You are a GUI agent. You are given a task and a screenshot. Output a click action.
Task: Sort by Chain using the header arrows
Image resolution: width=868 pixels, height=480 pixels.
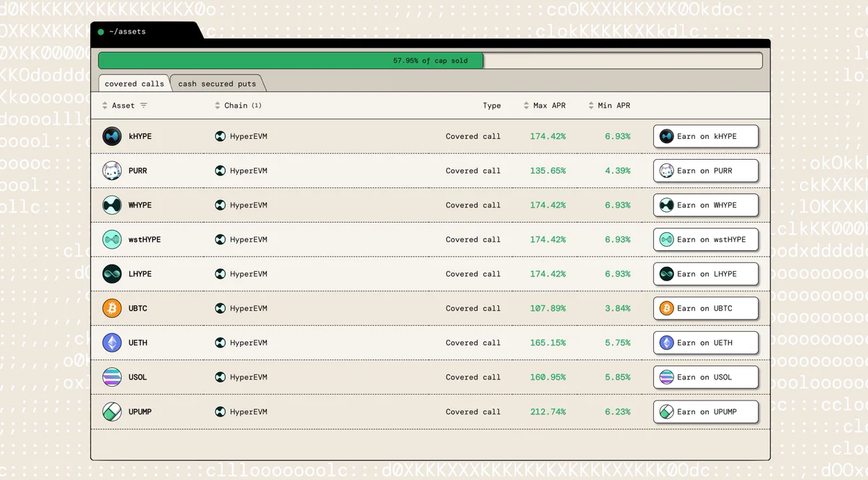[x=218, y=106]
